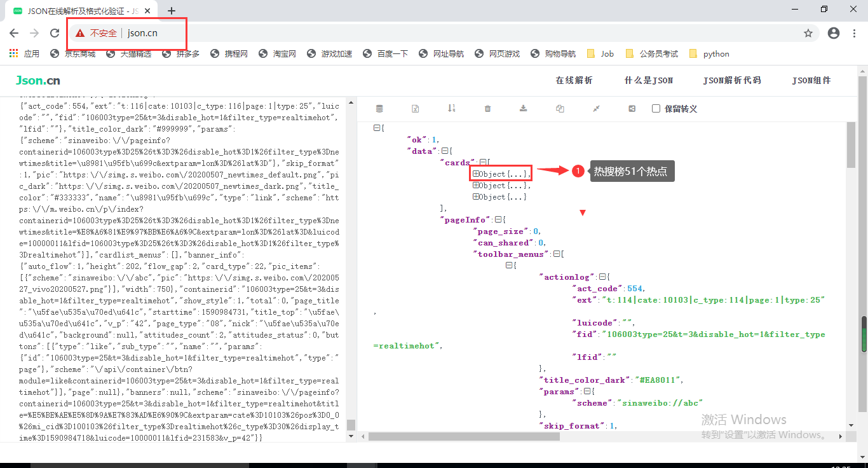868x468 pixels.
Task: Click the convert-to-Excel file icon
Action: 415,109
